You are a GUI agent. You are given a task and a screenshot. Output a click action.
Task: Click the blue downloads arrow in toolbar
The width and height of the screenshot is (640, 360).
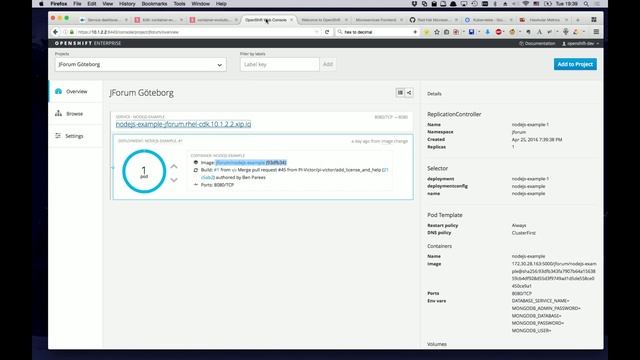(x=487, y=32)
